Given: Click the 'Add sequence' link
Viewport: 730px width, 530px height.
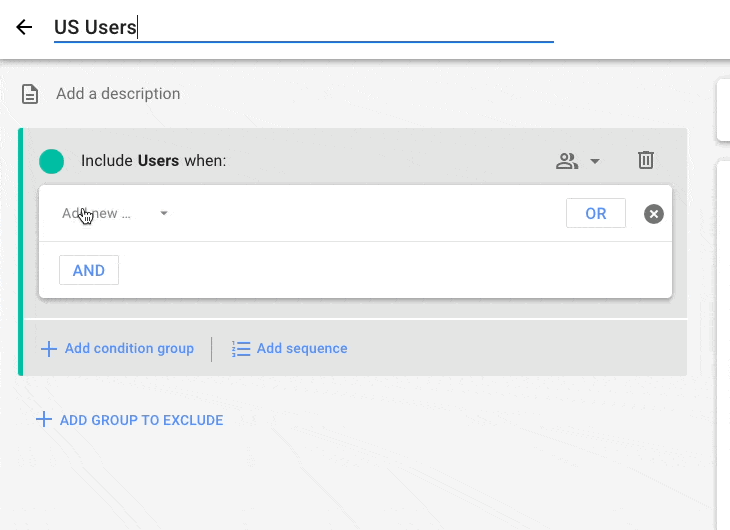Looking at the screenshot, I should pos(302,349).
